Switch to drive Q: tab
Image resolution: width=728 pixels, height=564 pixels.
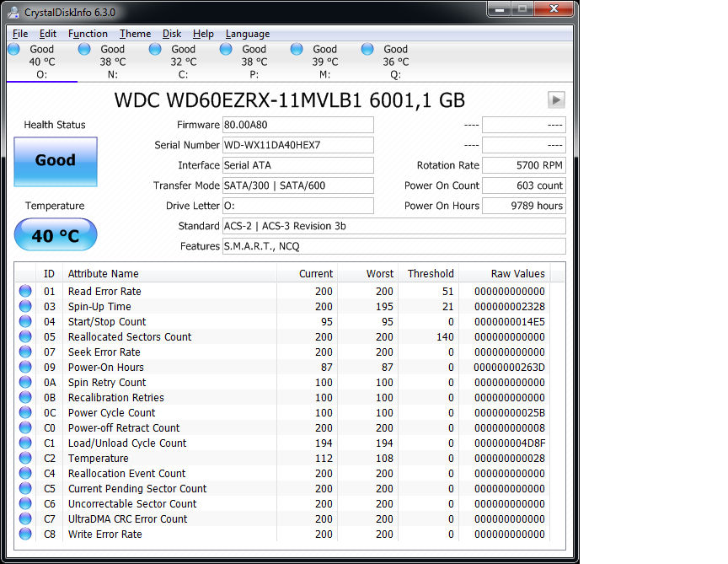(395, 62)
